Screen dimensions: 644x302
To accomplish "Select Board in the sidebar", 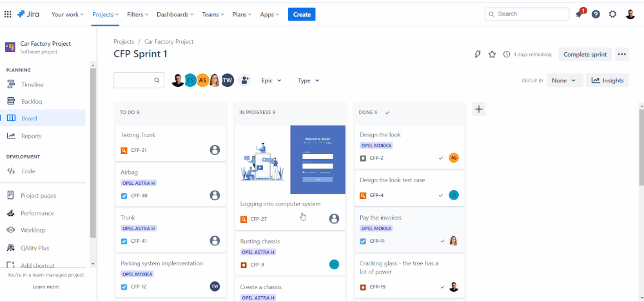I will pyautogui.click(x=43, y=118).
